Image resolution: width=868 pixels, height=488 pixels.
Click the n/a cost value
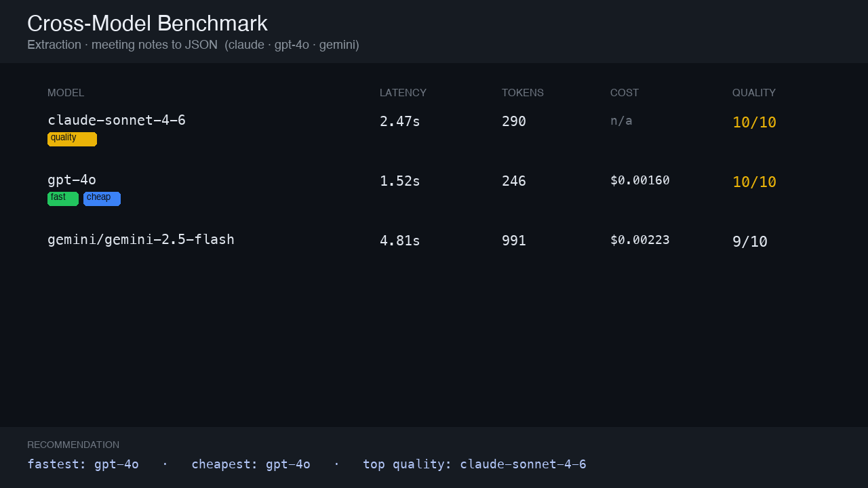coord(621,121)
